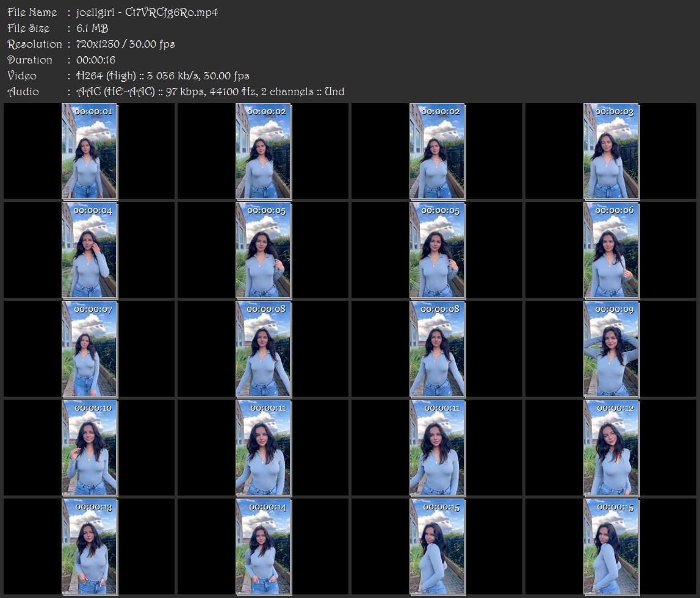Open the thumbnail stamped 00:00:01
The height and width of the screenshot is (598, 700).
click(89, 151)
